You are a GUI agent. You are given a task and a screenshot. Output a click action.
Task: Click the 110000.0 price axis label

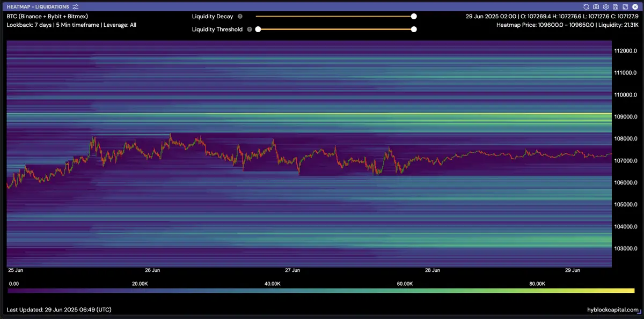pos(626,95)
